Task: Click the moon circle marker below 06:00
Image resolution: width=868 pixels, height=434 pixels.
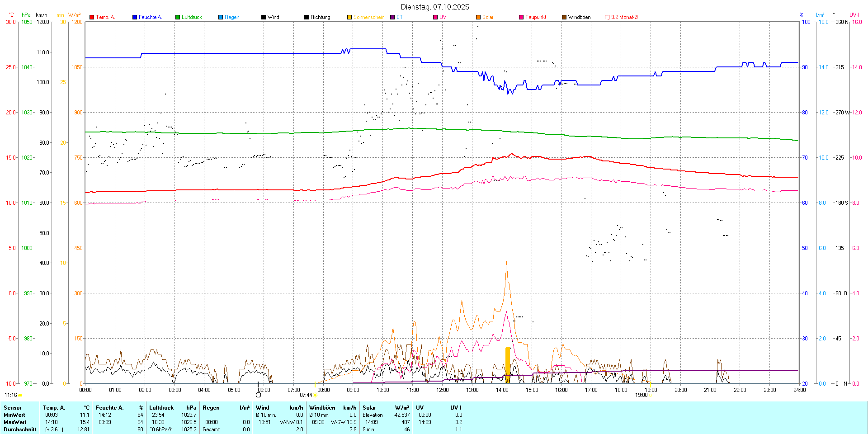Action: click(258, 395)
